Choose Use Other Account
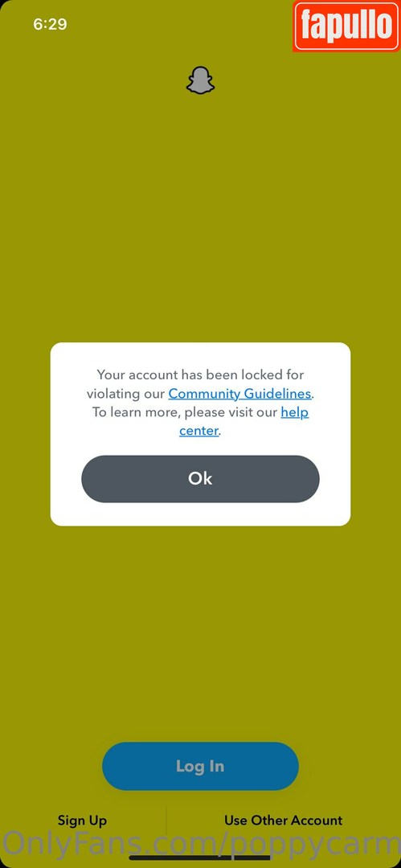Screen dimensions: 401x868 284,821
